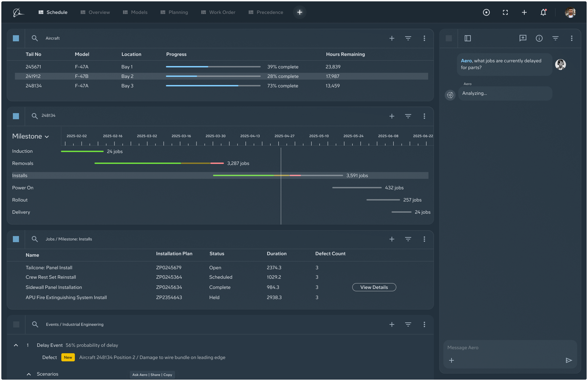Toggle the Aircraft panel checkbox
The width and height of the screenshot is (588, 381).
tap(16, 38)
